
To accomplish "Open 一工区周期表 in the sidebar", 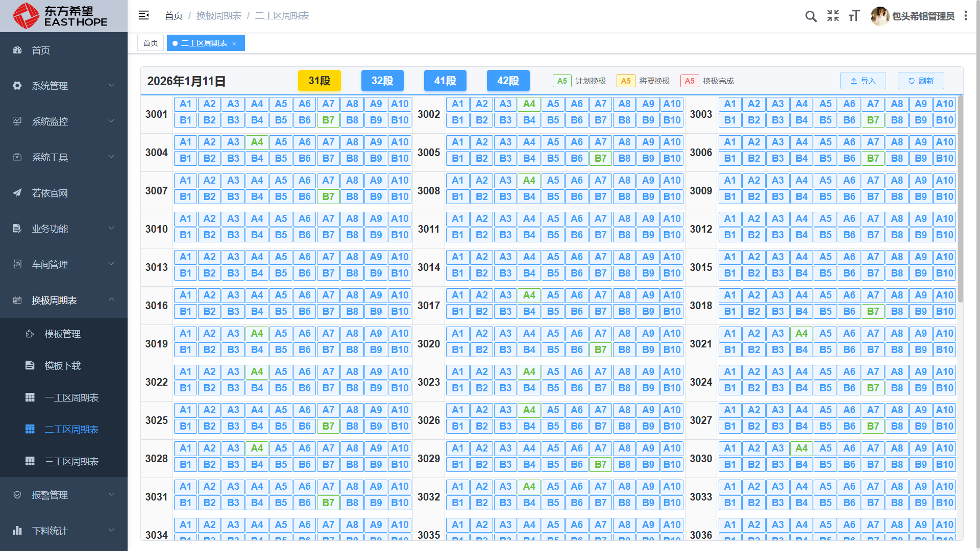I will 71,398.
